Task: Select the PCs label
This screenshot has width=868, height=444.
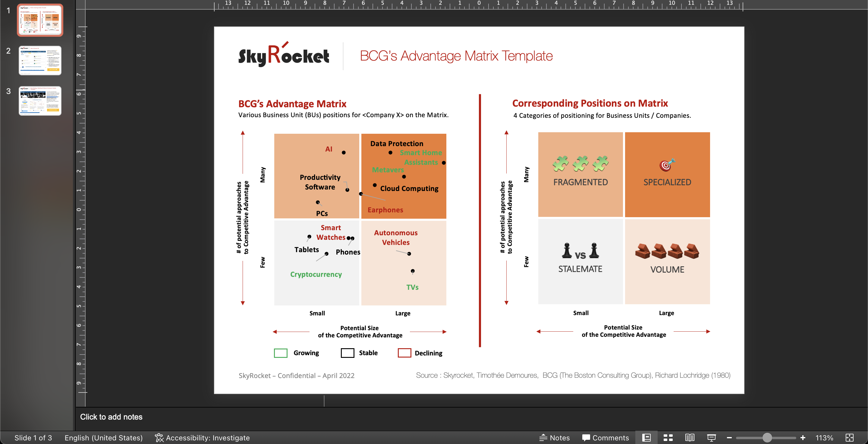Action: (322, 214)
